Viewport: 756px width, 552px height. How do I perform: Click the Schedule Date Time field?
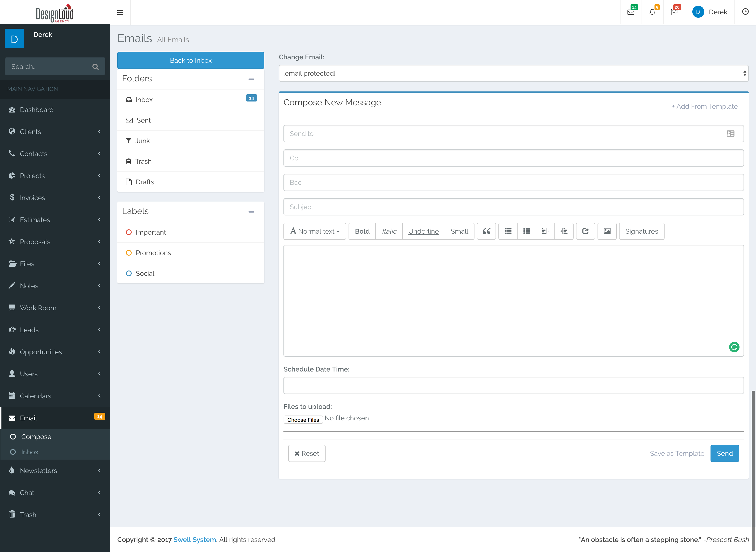point(513,386)
